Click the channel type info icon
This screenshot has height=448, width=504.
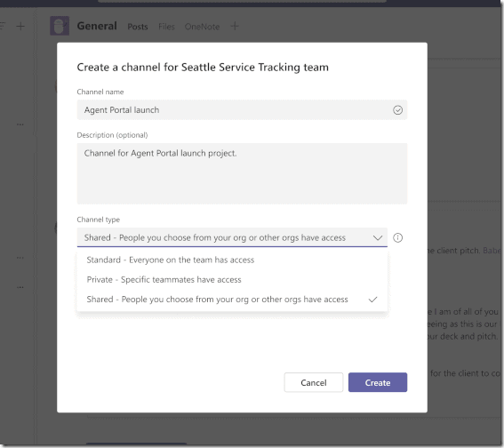tap(397, 238)
